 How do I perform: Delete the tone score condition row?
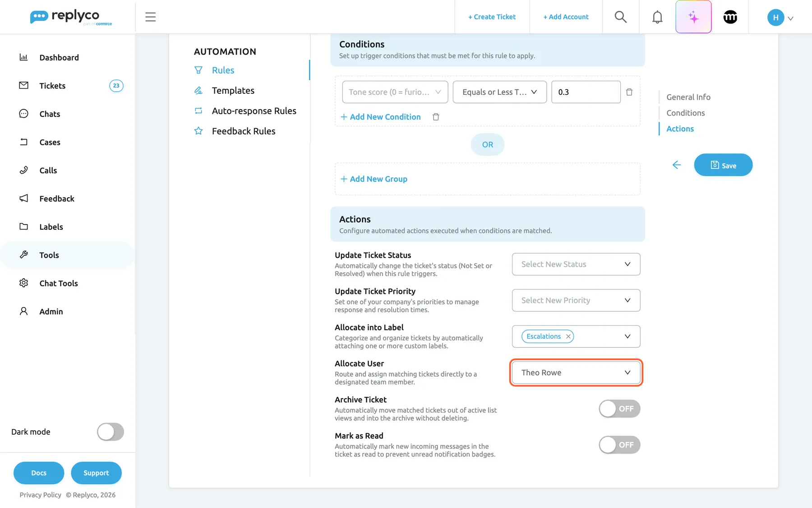629,92
